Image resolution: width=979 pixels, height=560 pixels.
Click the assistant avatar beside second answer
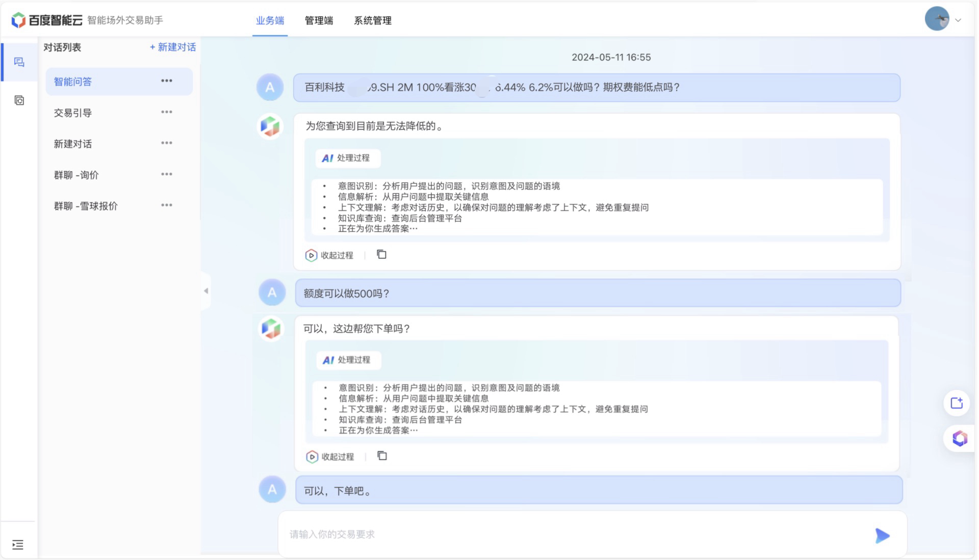click(x=271, y=329)
